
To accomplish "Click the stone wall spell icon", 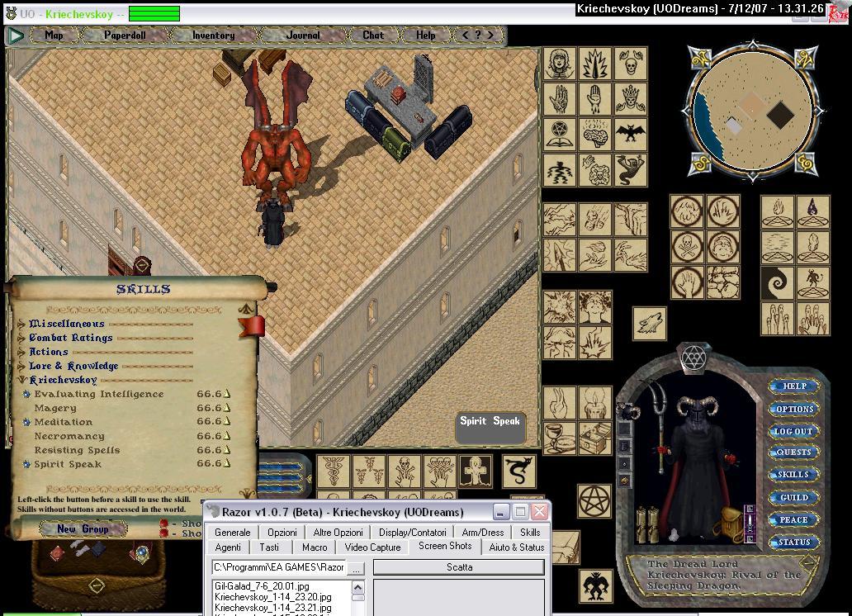I will tap(723, 282).
